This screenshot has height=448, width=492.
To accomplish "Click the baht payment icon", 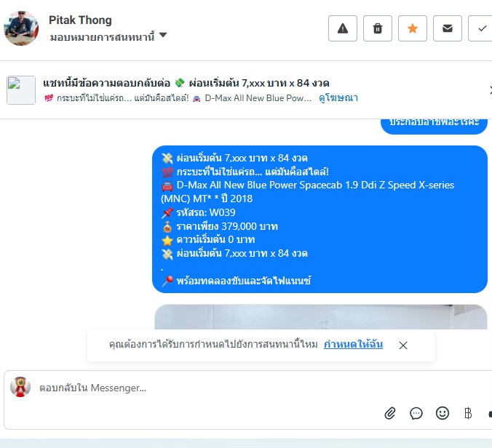I will [468, 413].
